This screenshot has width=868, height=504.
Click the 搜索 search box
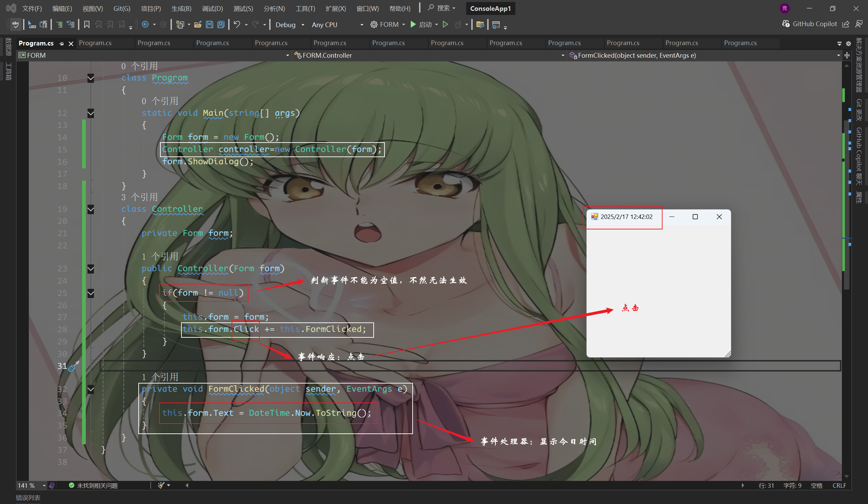click(x=442, y=8)
